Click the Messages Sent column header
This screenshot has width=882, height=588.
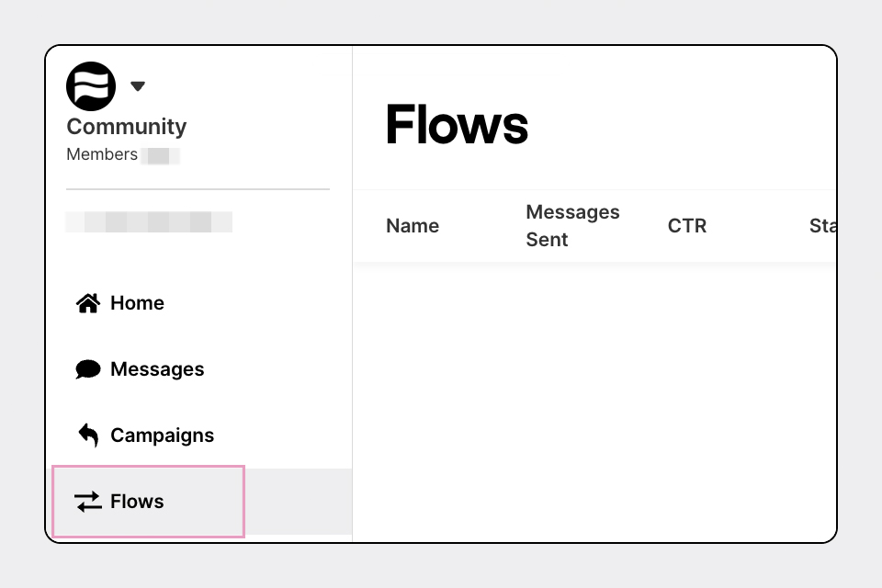coord(572,225)
